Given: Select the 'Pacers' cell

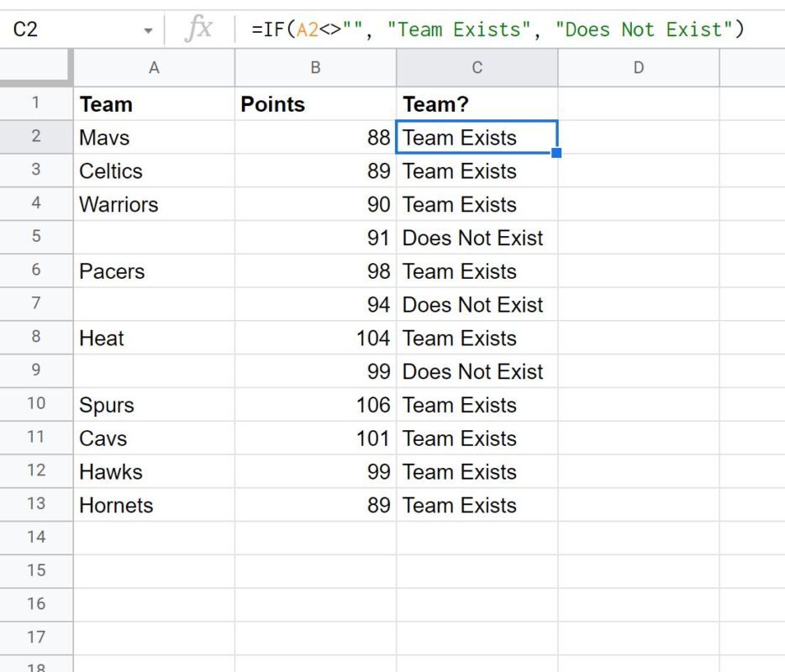Looking at the screenshot, I should [154, 270].
